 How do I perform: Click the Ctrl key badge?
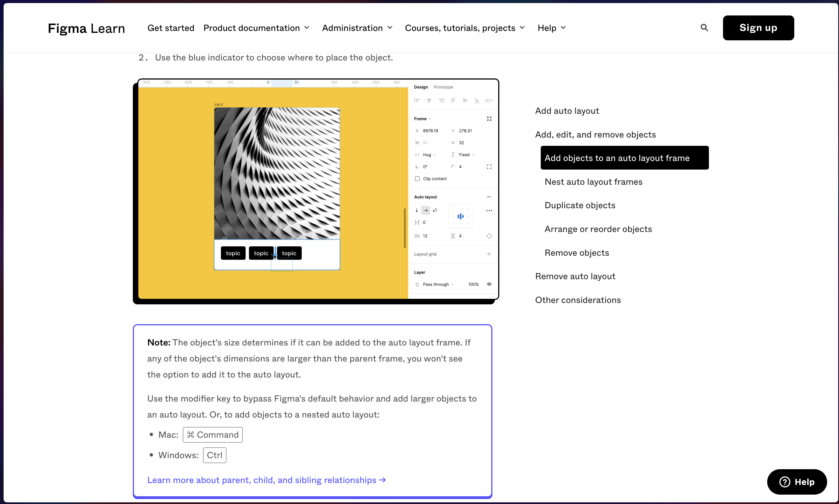pyautogui.click(x=214, y=455)
